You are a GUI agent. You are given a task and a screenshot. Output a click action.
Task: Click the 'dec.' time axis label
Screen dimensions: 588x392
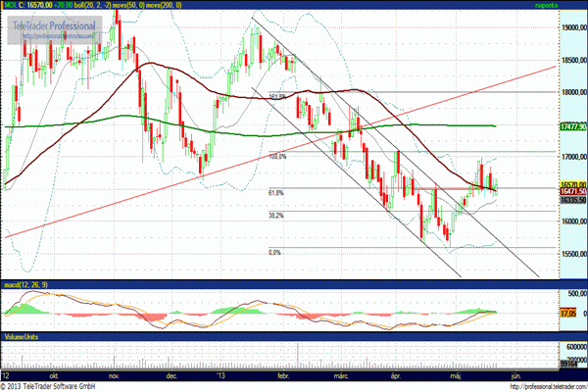[x=171, y=375]
